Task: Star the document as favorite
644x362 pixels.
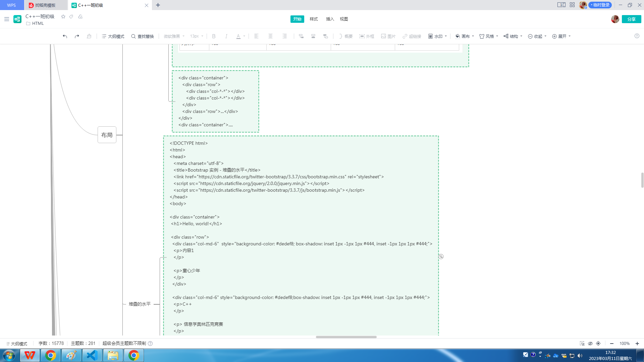Action: coord(63,16)
